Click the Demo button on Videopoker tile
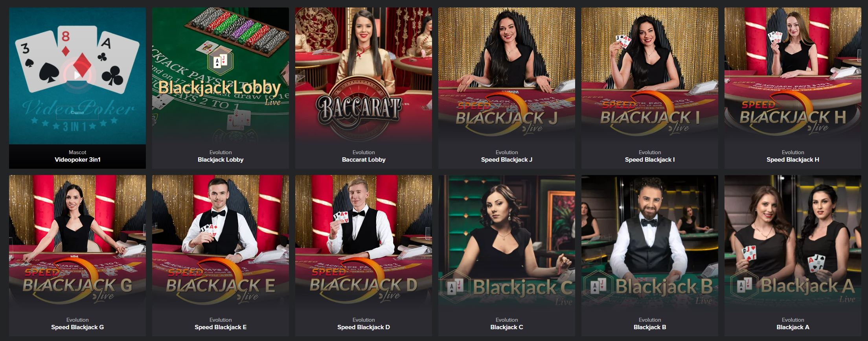Image resolution: width=868 pixels, height=341 pixels. [77, 113]
